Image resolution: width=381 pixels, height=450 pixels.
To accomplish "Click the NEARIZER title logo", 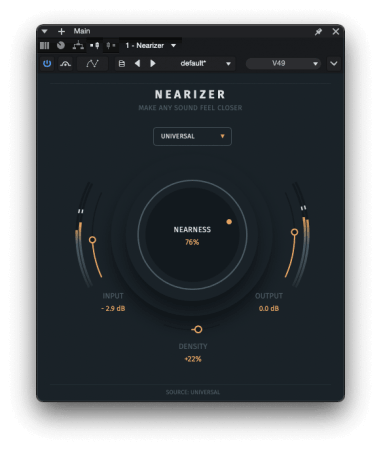I will coord(190,95).
